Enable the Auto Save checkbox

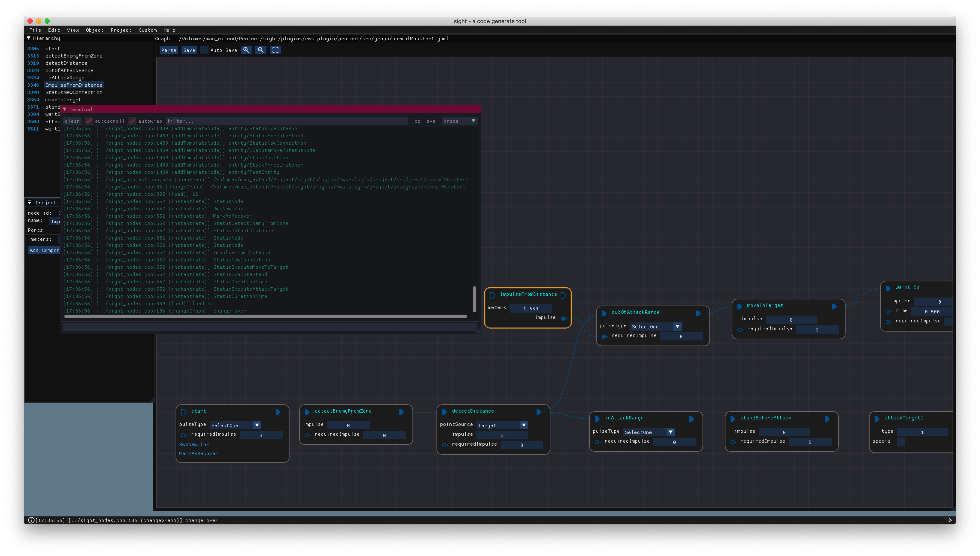[204, 50]
